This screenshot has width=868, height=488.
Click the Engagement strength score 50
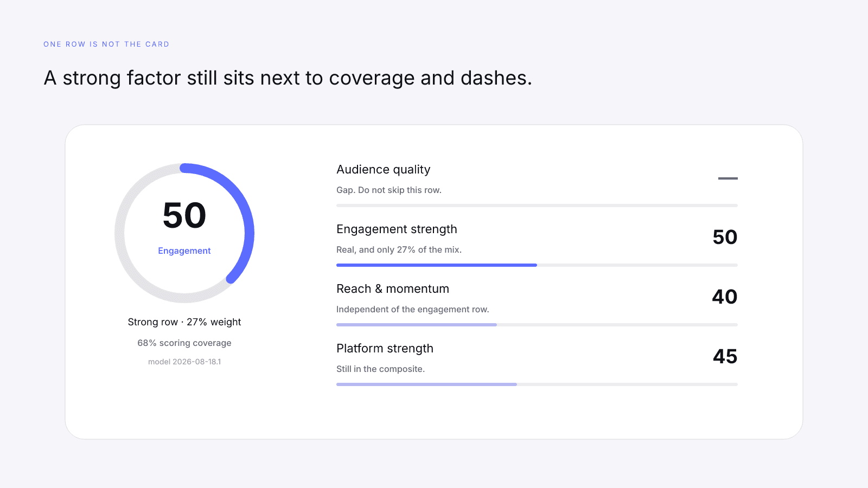725,237
